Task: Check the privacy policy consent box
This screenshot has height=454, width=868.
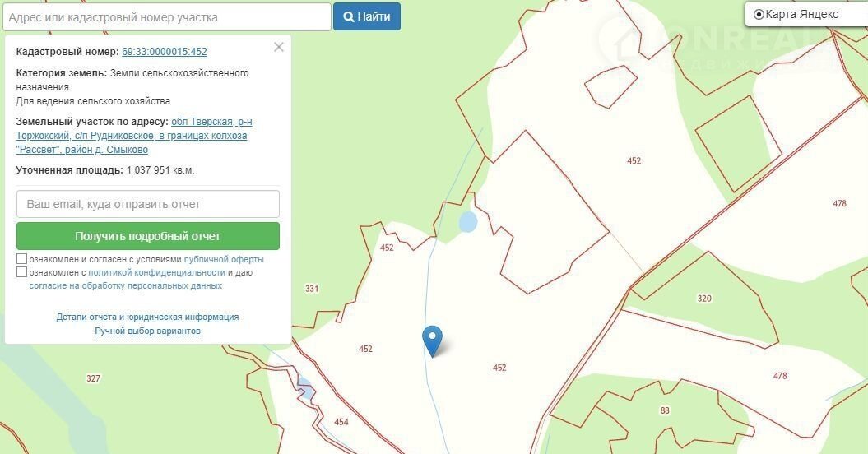Action: point(21,272)
